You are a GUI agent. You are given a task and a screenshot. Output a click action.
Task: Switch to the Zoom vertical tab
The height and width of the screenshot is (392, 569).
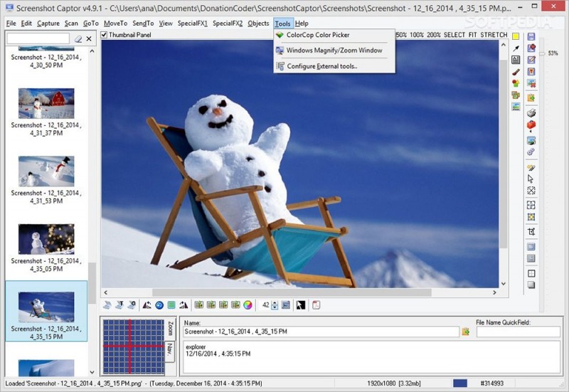click(170, 329)
